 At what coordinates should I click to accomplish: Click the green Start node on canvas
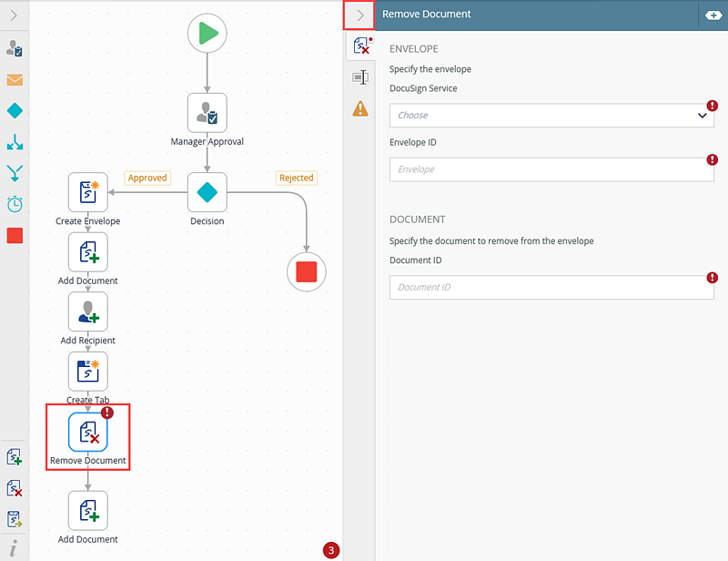207,34
